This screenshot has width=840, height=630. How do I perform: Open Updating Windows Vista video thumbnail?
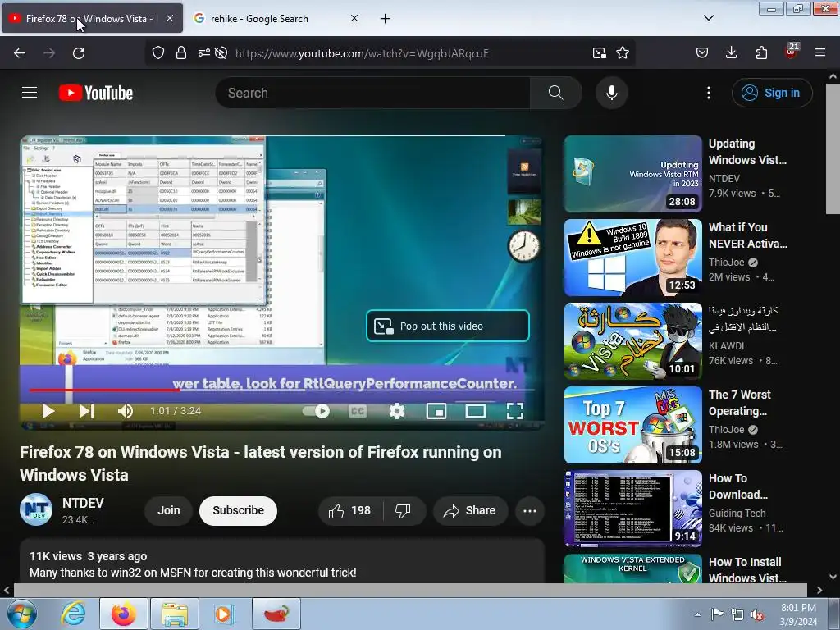[x=632, y=174]
